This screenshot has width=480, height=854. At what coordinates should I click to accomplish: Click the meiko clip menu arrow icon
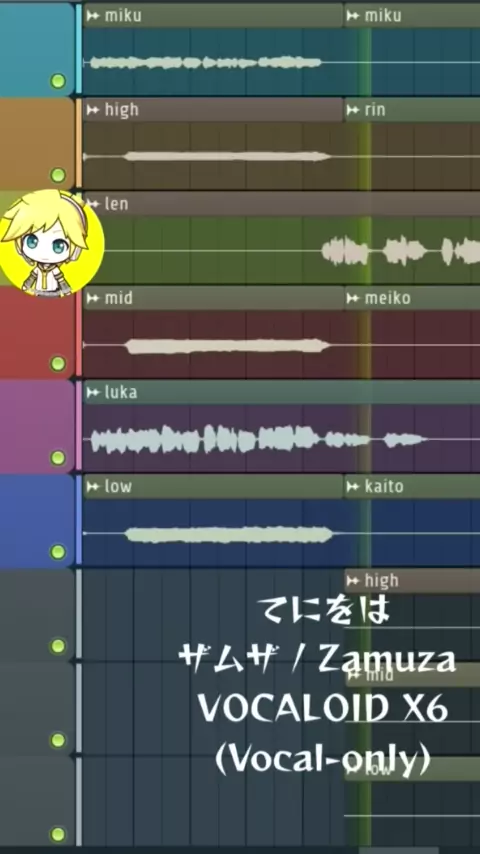pyautogui.click(x=353, y=298)
